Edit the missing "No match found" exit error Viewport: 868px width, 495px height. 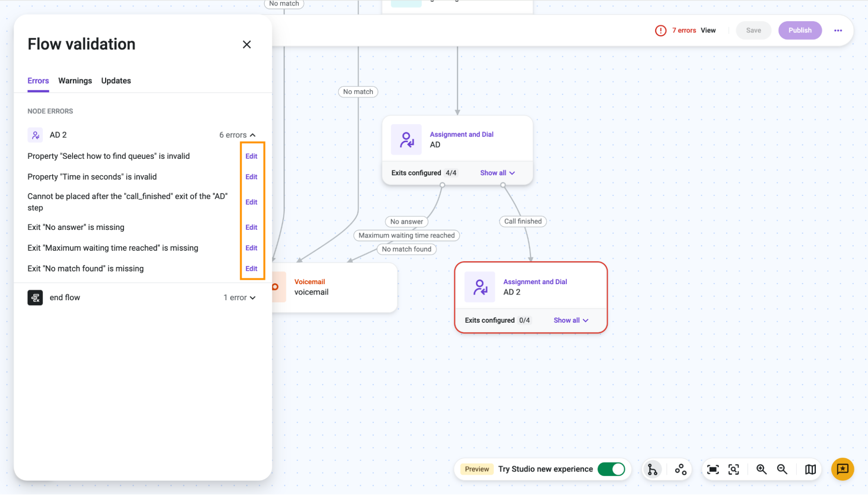coord(251,269)
